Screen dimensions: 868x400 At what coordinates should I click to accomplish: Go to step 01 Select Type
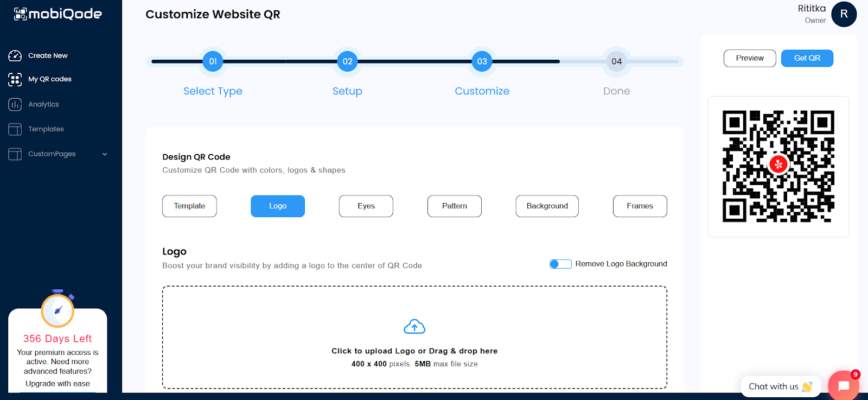click(x=213, y=61)
